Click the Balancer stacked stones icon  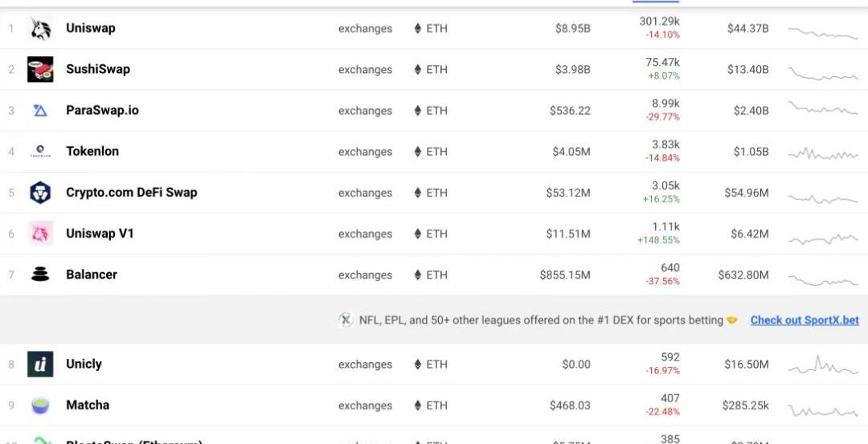coord(40,275)
